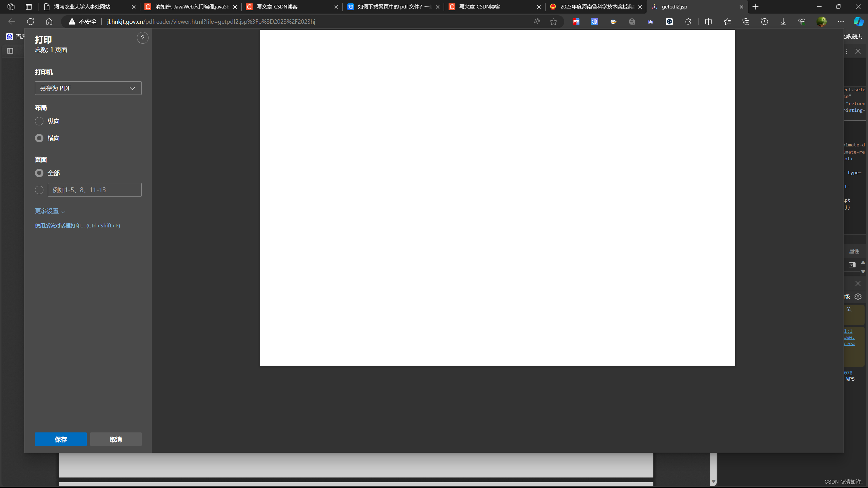Open the Copilot sidebar
The height and width of the screenshot is (488, 868).
pos(859,22)
